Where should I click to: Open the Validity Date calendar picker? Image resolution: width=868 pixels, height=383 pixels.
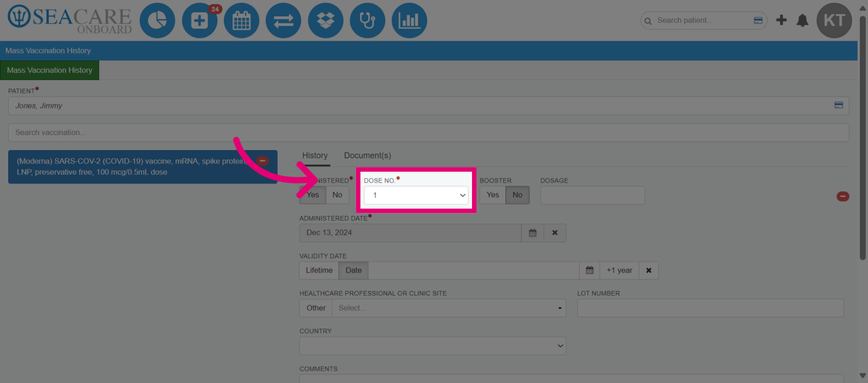[x=590, y=271]
